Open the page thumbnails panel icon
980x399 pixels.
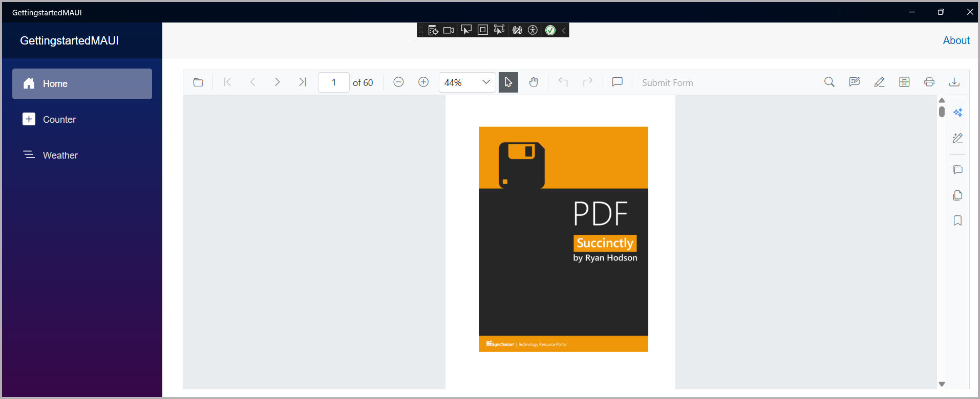pos(958,195)
